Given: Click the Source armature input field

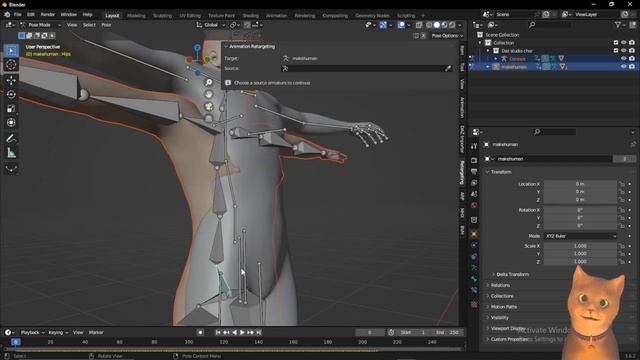Looking at the screenshot, I should (362, 69).
